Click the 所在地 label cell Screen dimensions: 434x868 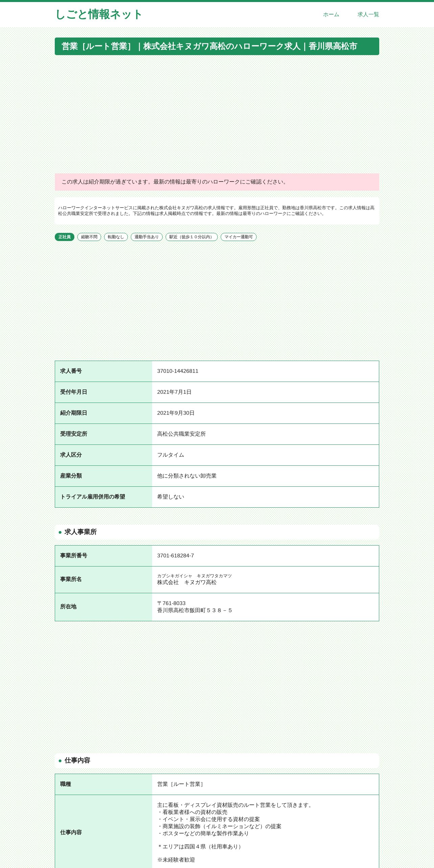click(x=103, y=607)
